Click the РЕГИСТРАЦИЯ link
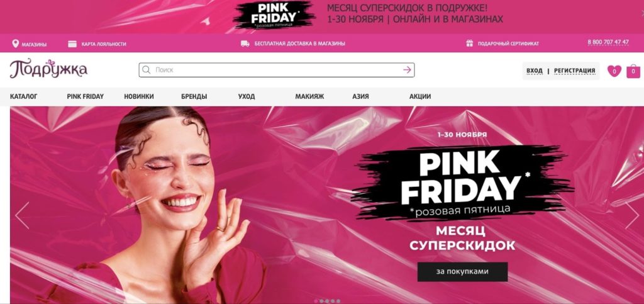This screenshot has height=304, width=644. [574, 70]
